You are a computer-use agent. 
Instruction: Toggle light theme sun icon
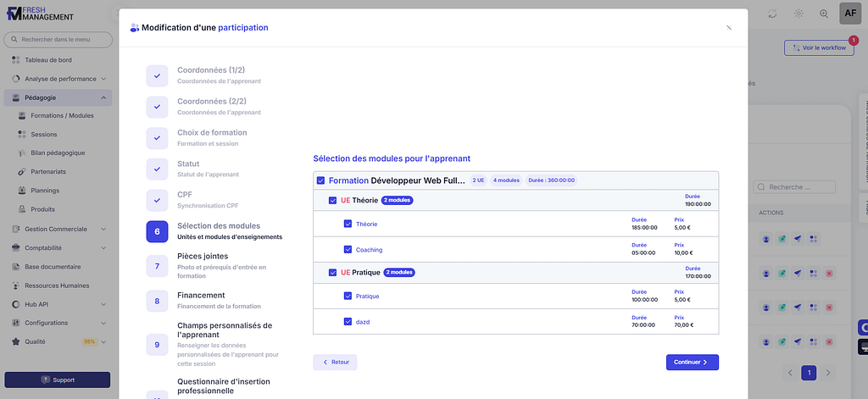798,14
